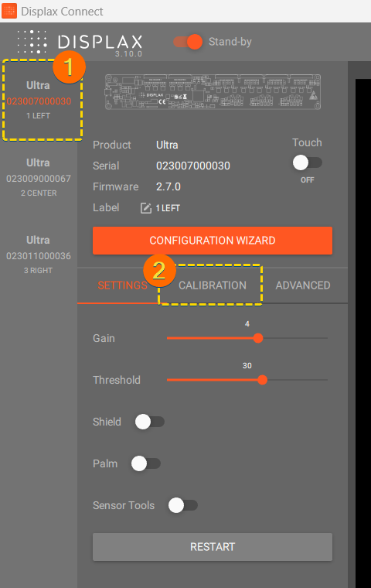Select Ultra device 023011000036 3 RIGHT
Screen dimensions: 371x588
click(39, 255)
